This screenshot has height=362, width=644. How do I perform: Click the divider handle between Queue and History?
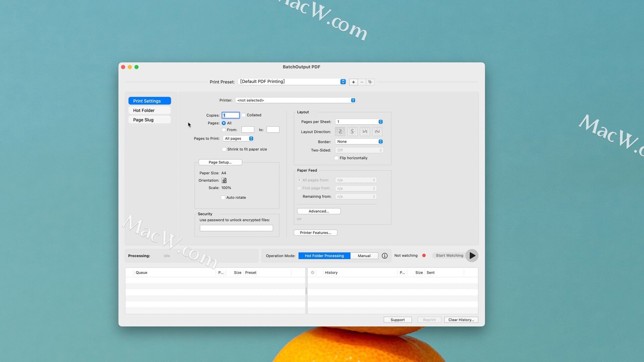306,291
